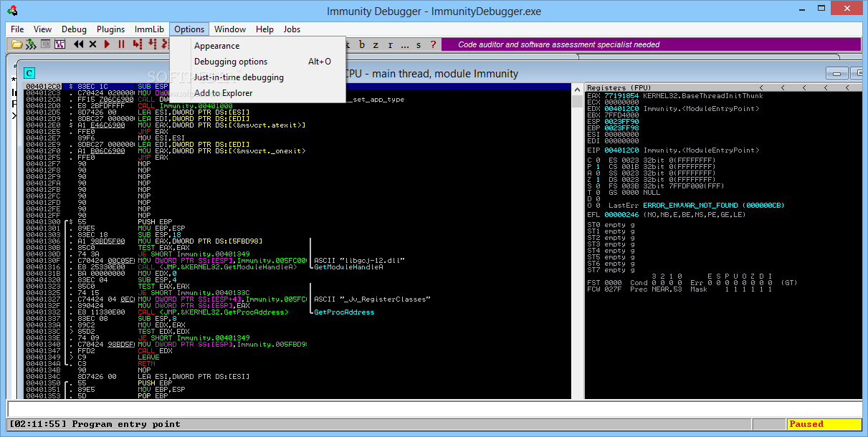Screen dimensions: 868x437
Task: Click 'Program entry point' status message
Action: tap(126, 424)
